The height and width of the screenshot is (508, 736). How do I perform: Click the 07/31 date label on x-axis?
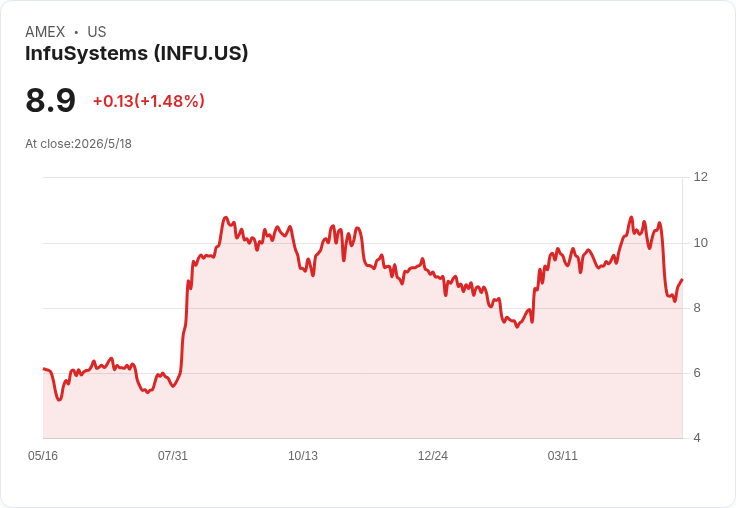coord(173,455)
